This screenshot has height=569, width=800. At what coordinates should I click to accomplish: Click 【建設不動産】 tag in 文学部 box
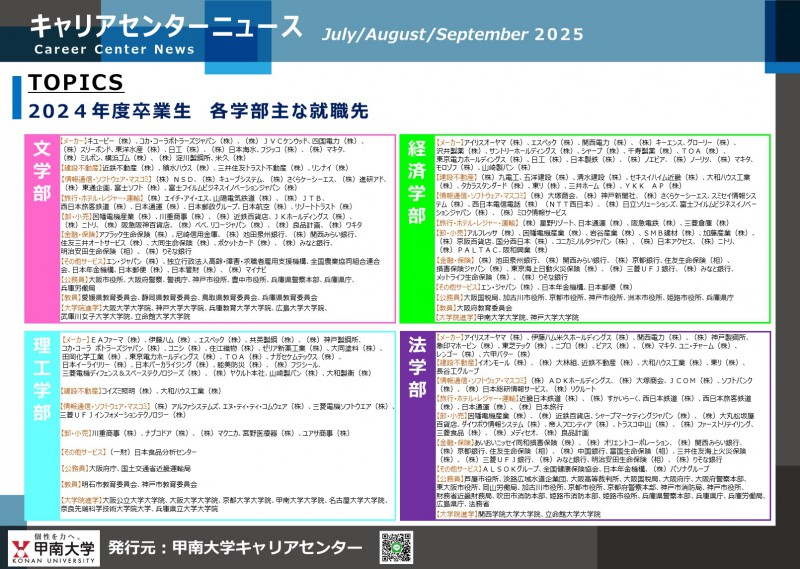[x=81, y=167]
